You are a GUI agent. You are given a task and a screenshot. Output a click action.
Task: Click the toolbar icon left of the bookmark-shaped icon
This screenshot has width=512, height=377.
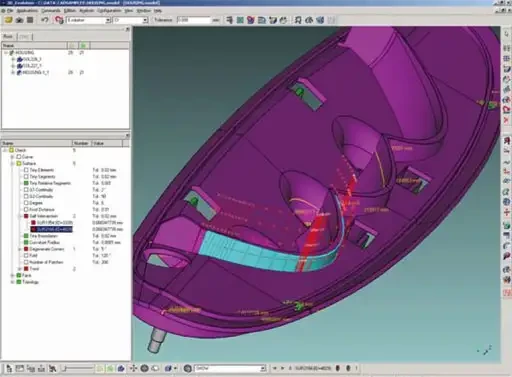tap(283, 20)
